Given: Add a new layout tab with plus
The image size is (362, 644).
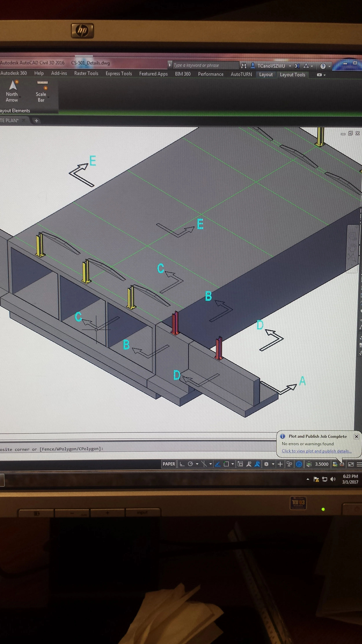Looking at the screenshot, I should [x=36, y=121].
